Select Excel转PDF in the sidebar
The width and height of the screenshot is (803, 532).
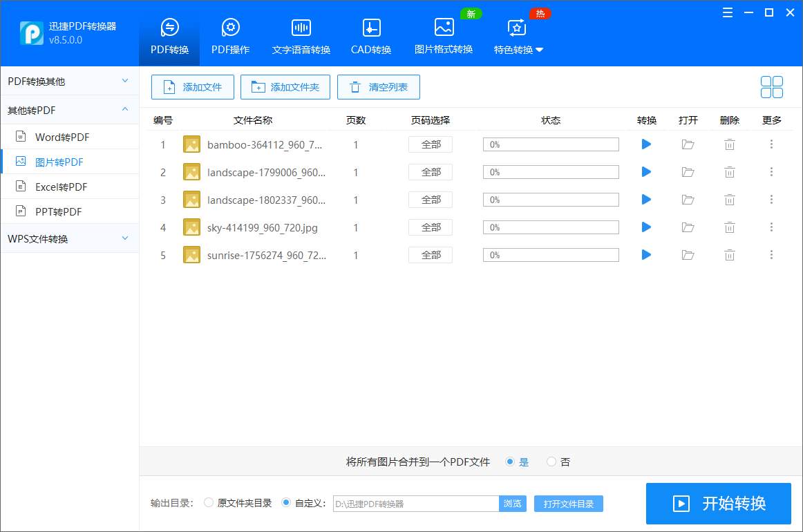pyautogui.click(x=70, y=187)
